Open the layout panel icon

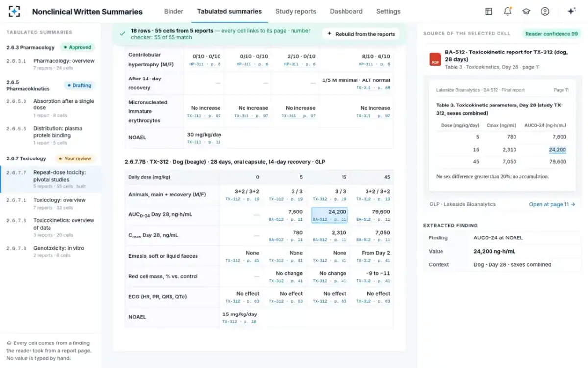point(489,11)
